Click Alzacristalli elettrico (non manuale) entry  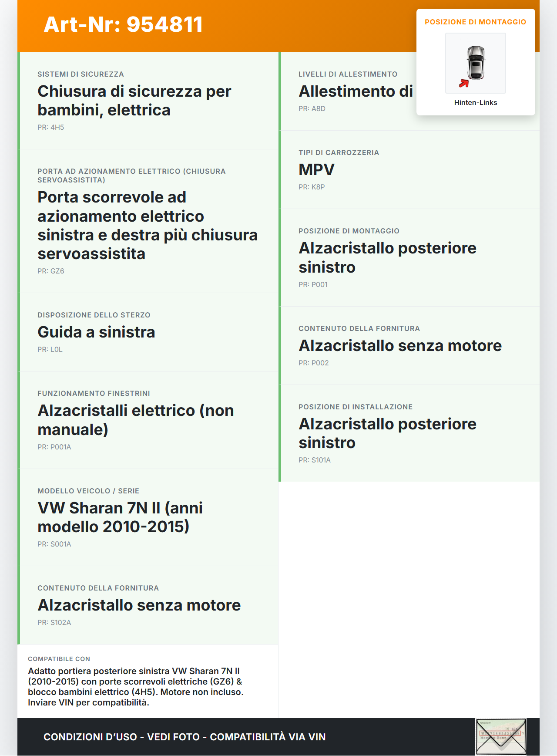tap(136, 420)
